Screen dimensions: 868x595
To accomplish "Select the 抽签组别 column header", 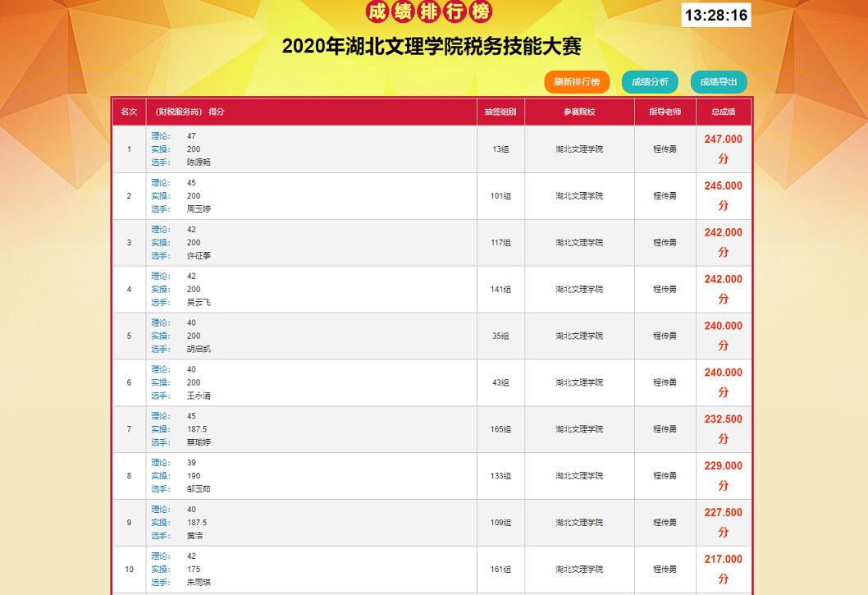I will pyautogui.click(x=500, y=112).
